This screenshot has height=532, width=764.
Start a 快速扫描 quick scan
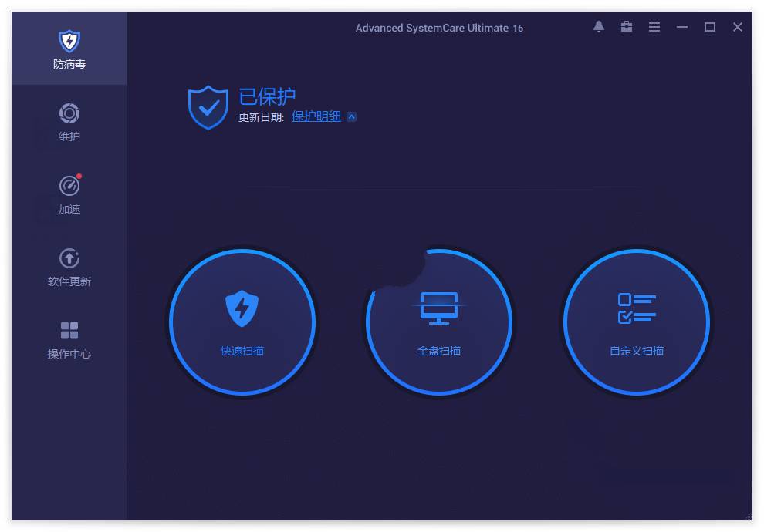[x=242, y=349]
